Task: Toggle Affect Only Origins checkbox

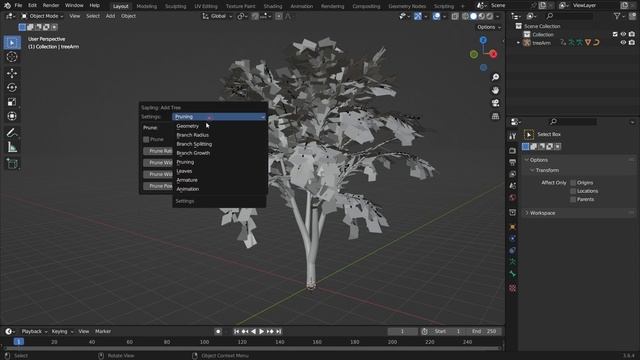Action: pos(573,182)
